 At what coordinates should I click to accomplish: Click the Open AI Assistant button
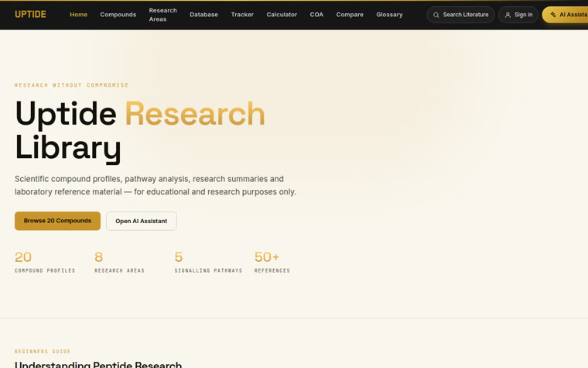tap(142, 221)
